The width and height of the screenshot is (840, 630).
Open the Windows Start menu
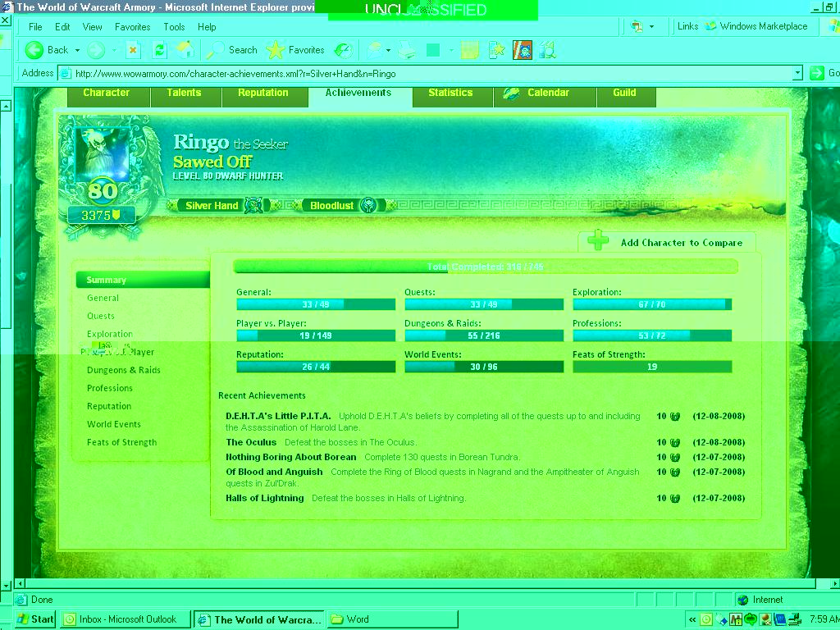35,619
